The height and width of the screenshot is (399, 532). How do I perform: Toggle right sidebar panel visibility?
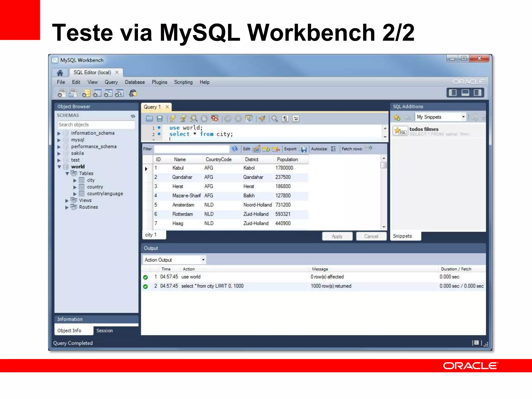click(x=477, y=93)
